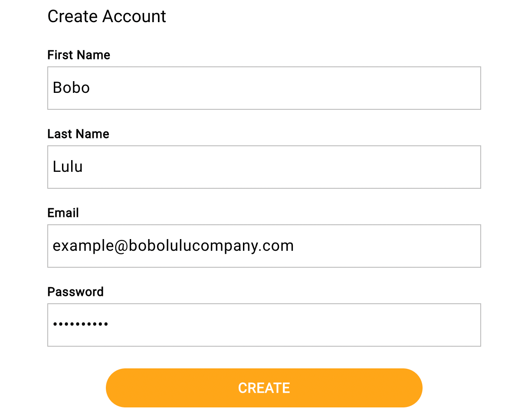
Task: Click into the Password field
Action: point(264,325)
